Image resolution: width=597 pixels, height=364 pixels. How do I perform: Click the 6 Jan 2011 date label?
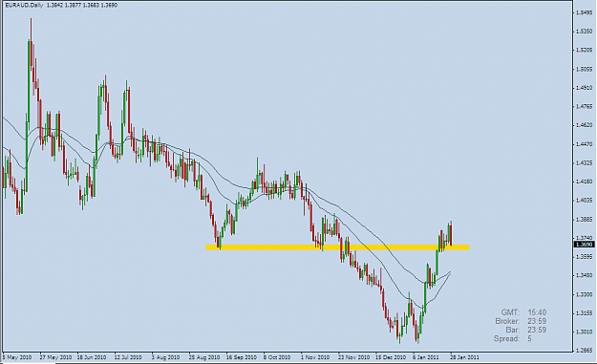[426, 357]
